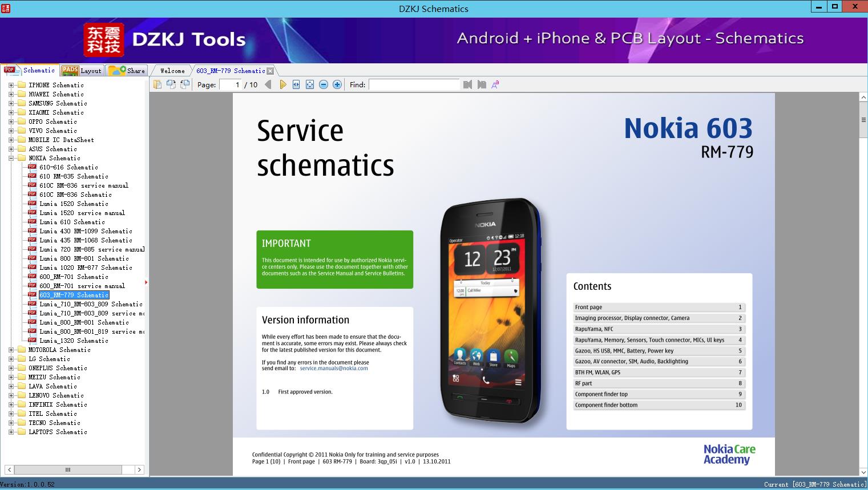Viewport: 868px width, 490px height.
Task: Click the find previous match icon
Action: click(468, 84)
